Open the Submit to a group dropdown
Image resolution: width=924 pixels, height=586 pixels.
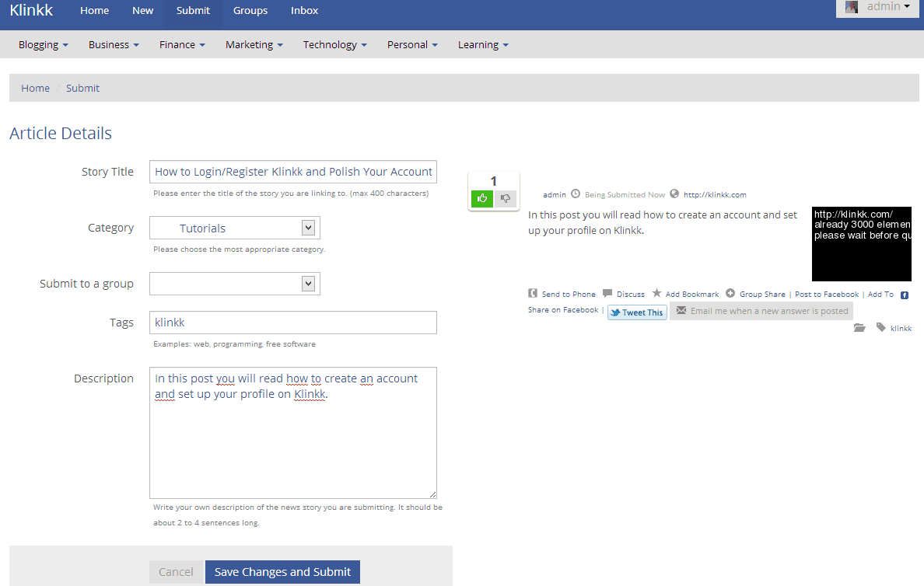tap(235, 284)
